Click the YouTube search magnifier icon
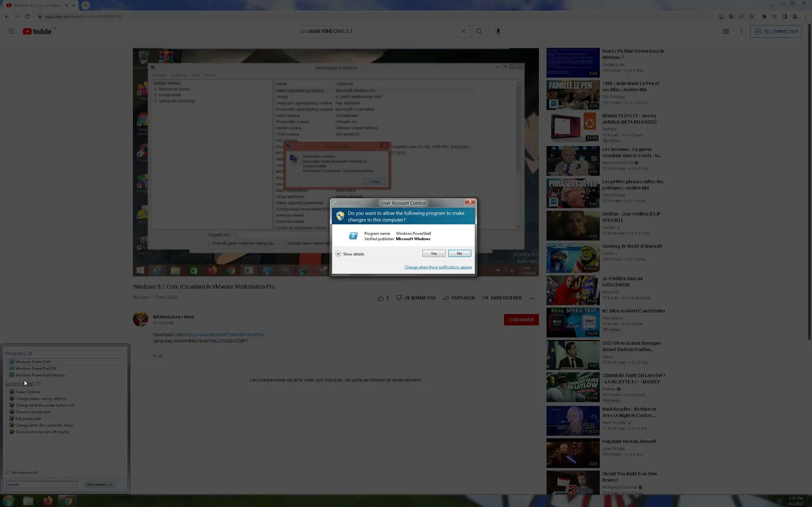The image size is (812, 507). [x=479, y=31]
